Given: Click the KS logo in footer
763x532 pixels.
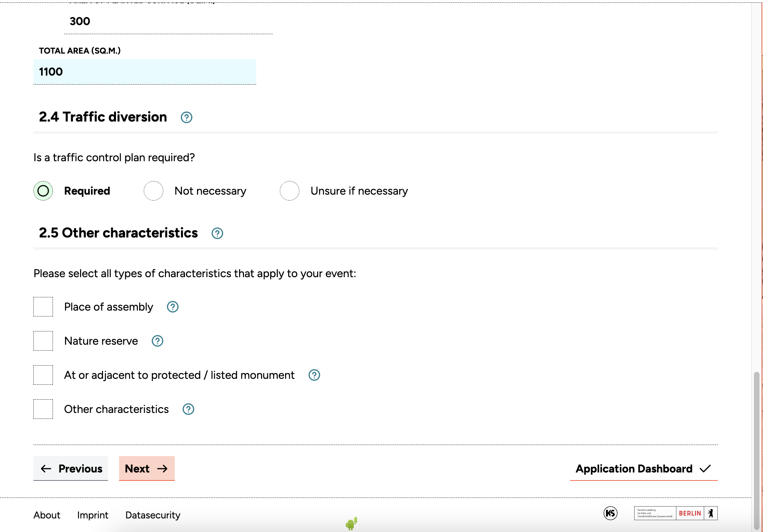Looking at the screenshot, I should click(x=610, y=513).
